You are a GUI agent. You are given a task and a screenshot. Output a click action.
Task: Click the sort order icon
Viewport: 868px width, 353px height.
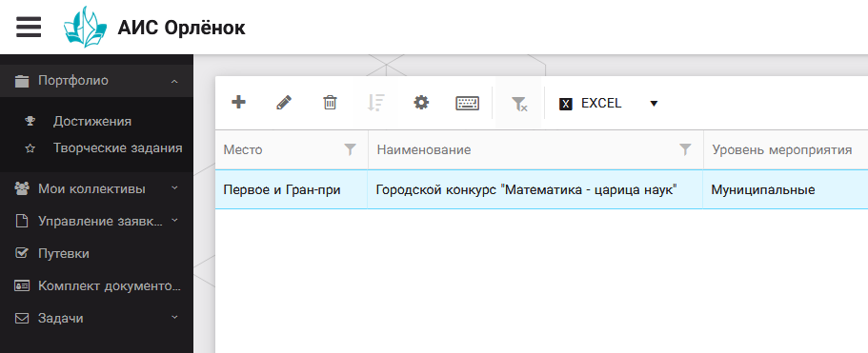pyautogui.click(x=375, y=103)
